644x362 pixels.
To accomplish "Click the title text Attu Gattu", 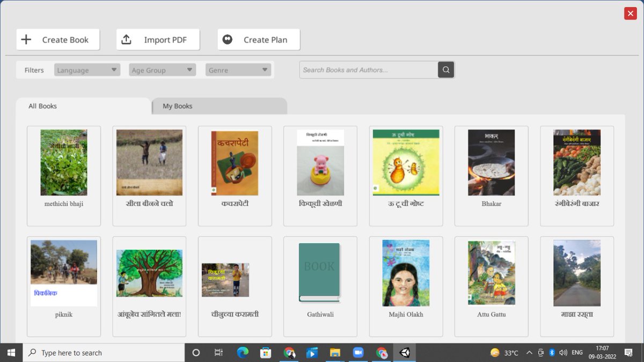I will point(492,315).
